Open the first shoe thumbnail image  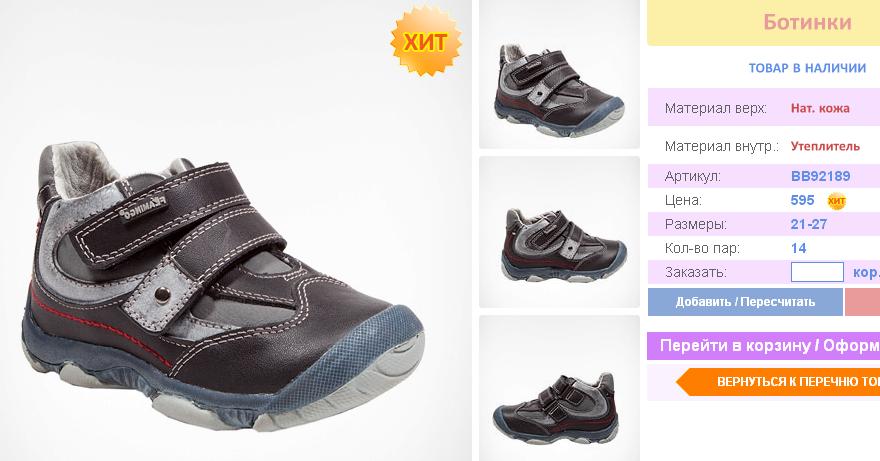pos(560,74)
